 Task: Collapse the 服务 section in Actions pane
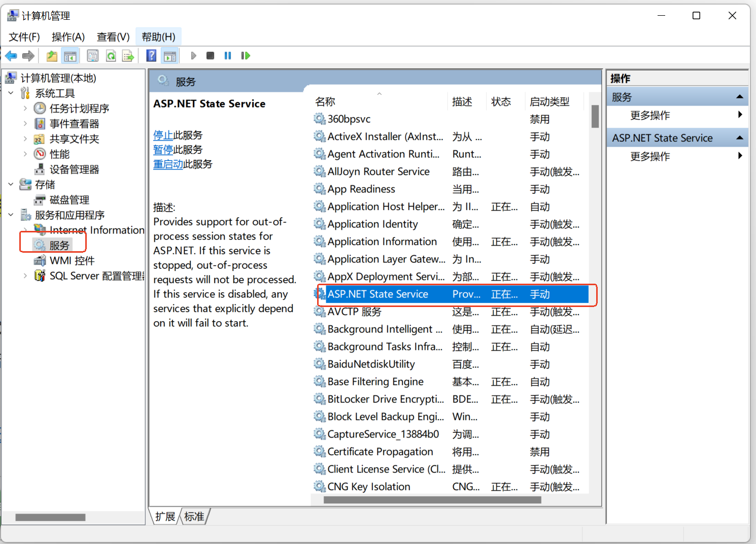point(739,96)
